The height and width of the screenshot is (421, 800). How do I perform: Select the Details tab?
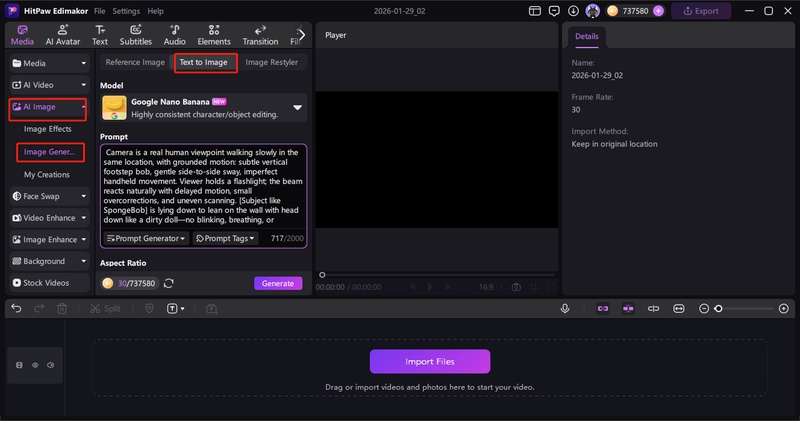click(x=587, y=36)
